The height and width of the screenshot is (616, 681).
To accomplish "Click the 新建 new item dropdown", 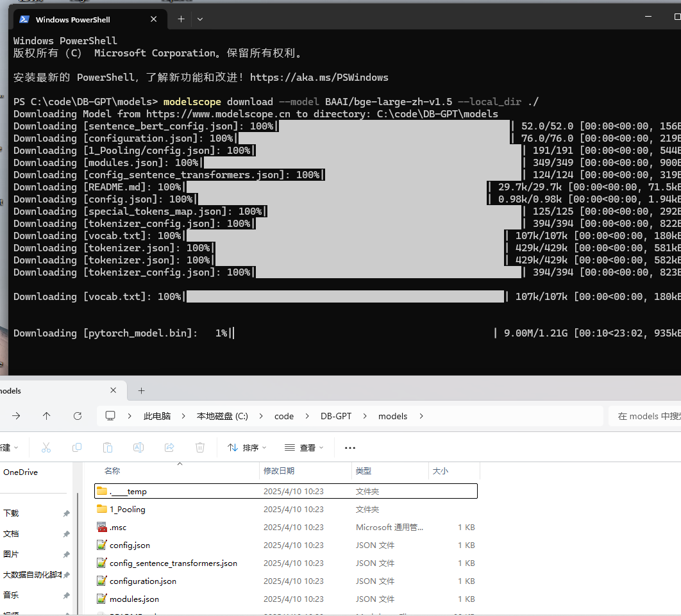I will coord(9,447).
